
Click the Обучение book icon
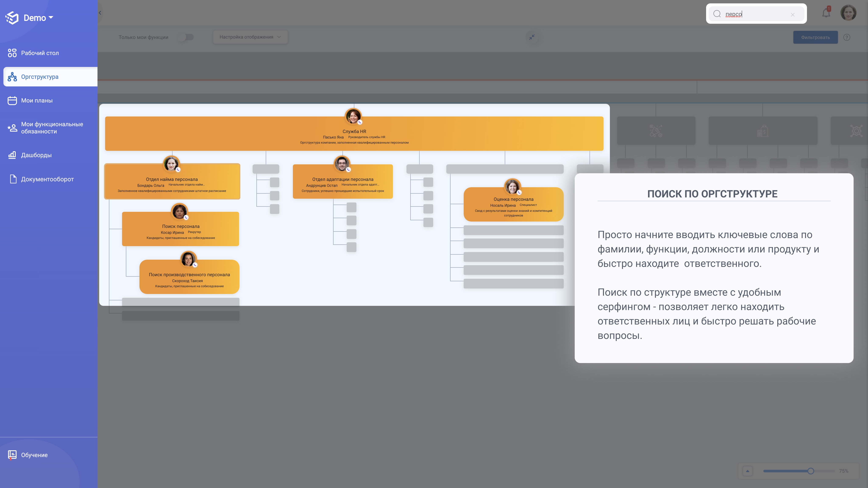(x=12, y=455)
